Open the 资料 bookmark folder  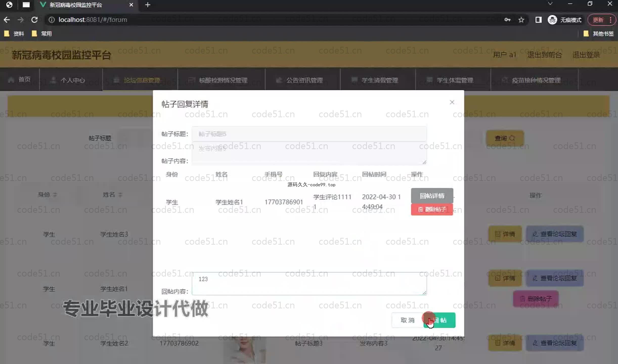click(14, 34)
